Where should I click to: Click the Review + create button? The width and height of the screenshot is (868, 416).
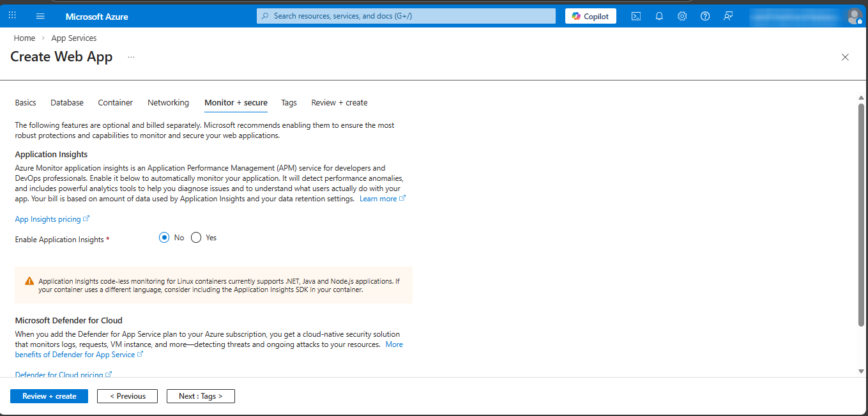coord(49,396)
